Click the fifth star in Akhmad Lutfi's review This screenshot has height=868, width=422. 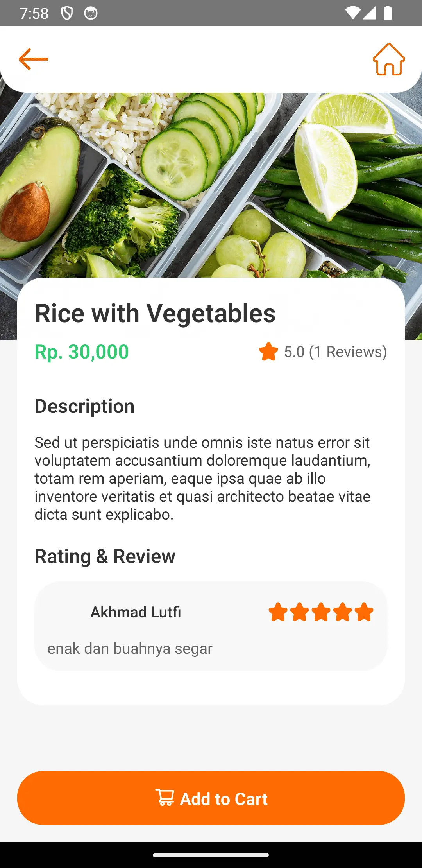point(364,612)
